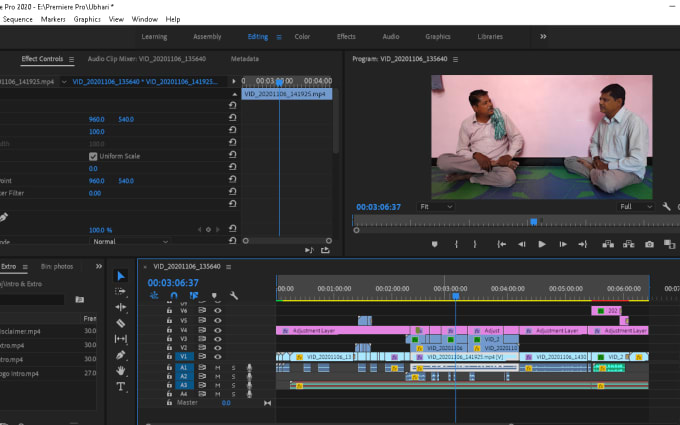Select the Razor tool
680x425 pixels.
[x=121, y=323]
